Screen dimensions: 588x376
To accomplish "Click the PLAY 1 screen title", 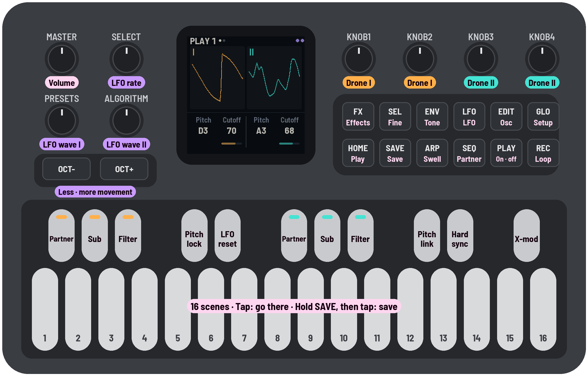I will (x=203, y=41).
